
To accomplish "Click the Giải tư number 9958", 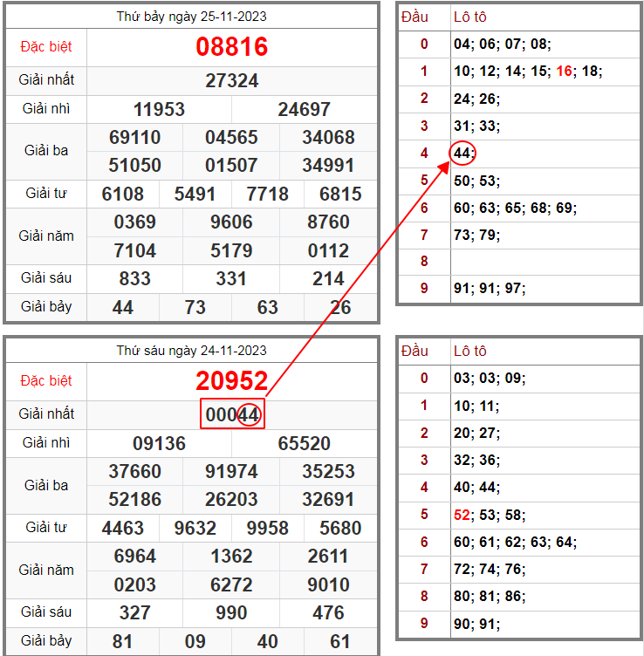I will pyautogui.click(x=267, y=528).
